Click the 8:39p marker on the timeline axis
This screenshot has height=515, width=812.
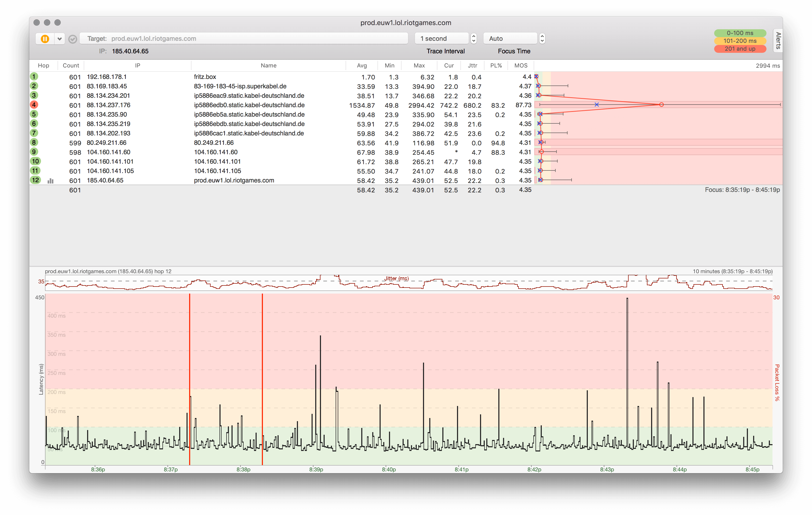pos(316,470)
